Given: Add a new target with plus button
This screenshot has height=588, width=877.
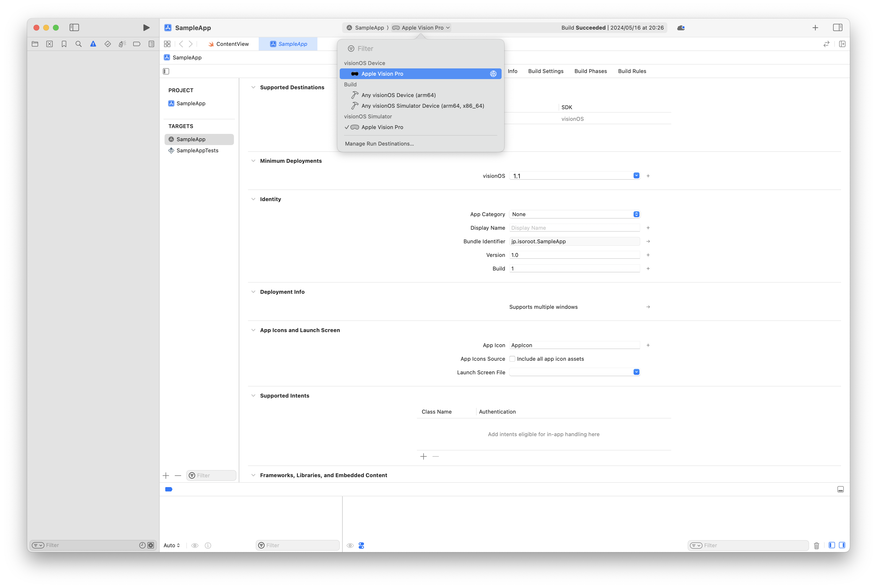Looking at the screenshot, I should [166, 475].
